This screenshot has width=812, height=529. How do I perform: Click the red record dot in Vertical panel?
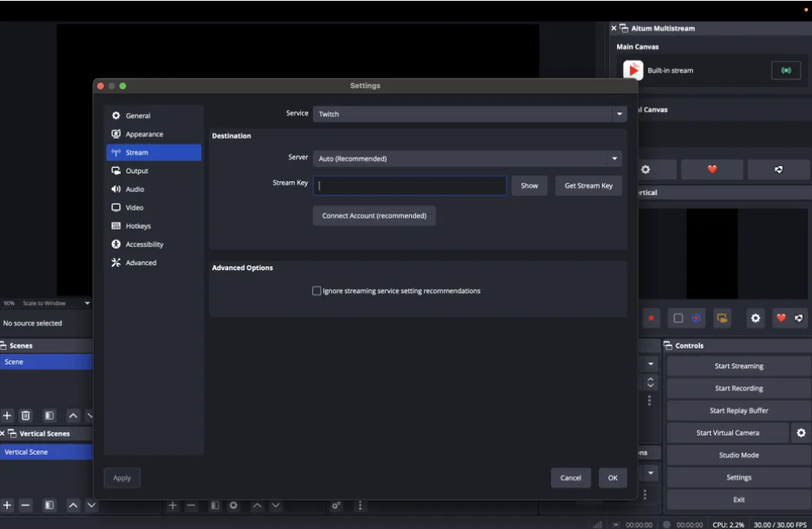click(651, 318)
